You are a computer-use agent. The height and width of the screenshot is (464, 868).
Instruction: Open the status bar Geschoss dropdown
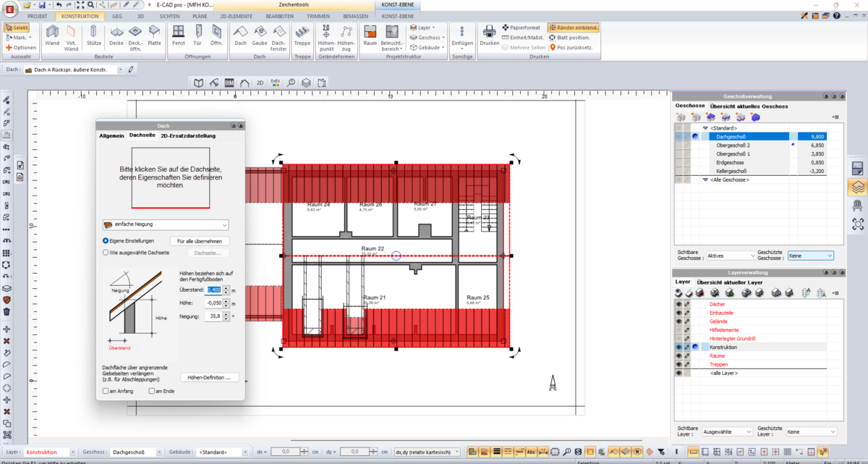(159, 452)
